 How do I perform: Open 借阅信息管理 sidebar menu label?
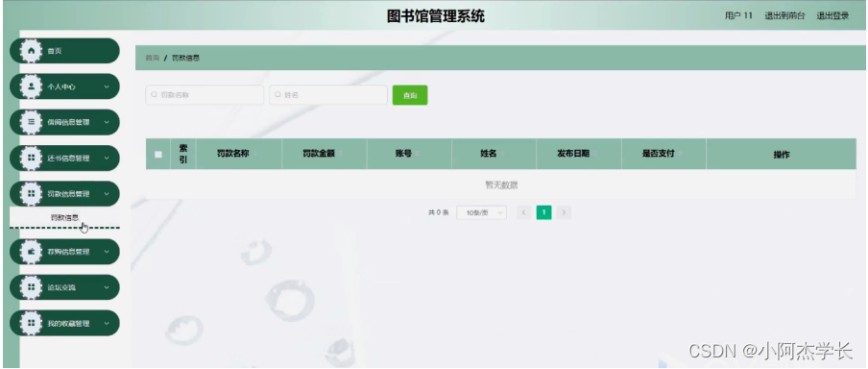[68, 122]
